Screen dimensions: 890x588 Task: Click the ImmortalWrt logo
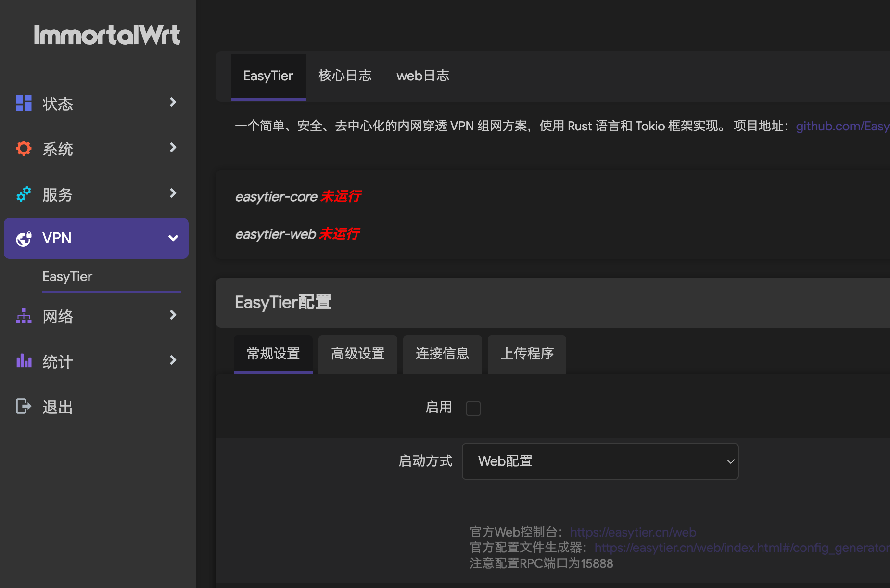pos(107,34)
